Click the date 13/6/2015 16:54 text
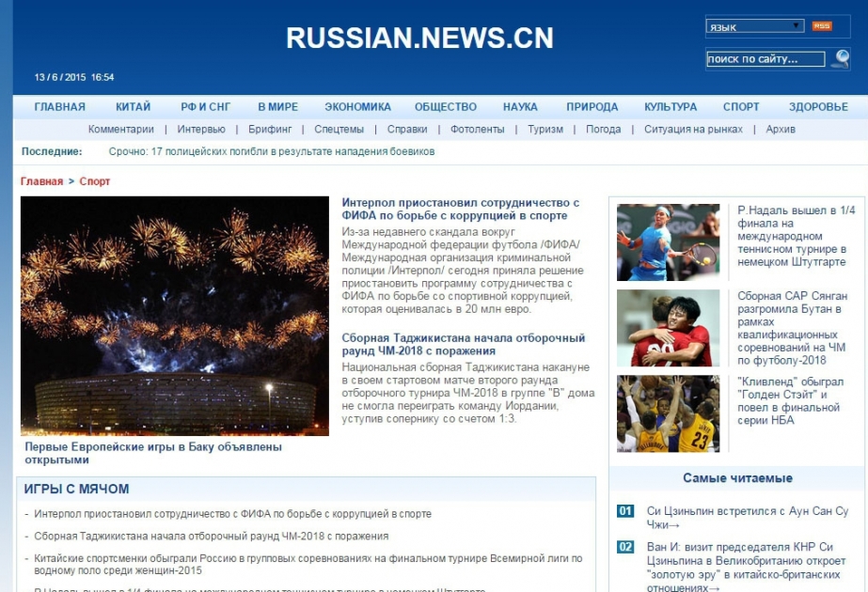 tap(74, 77)
